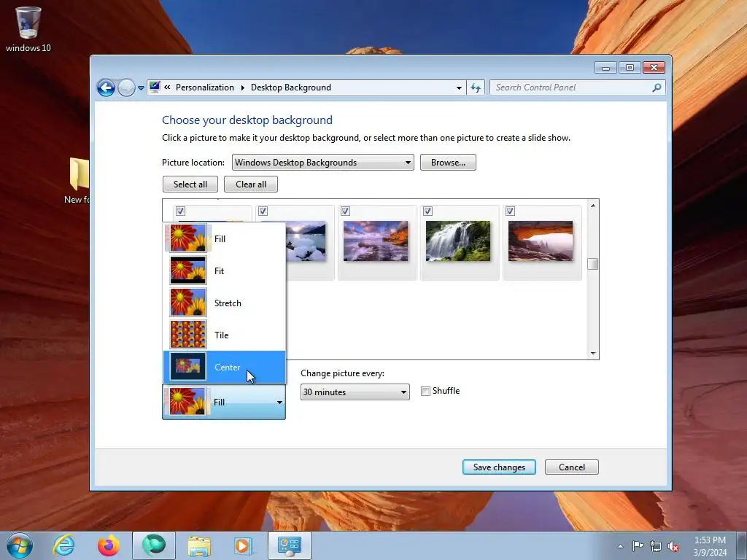
Task: Open Action Center flag icon
Action: point(638,546)
